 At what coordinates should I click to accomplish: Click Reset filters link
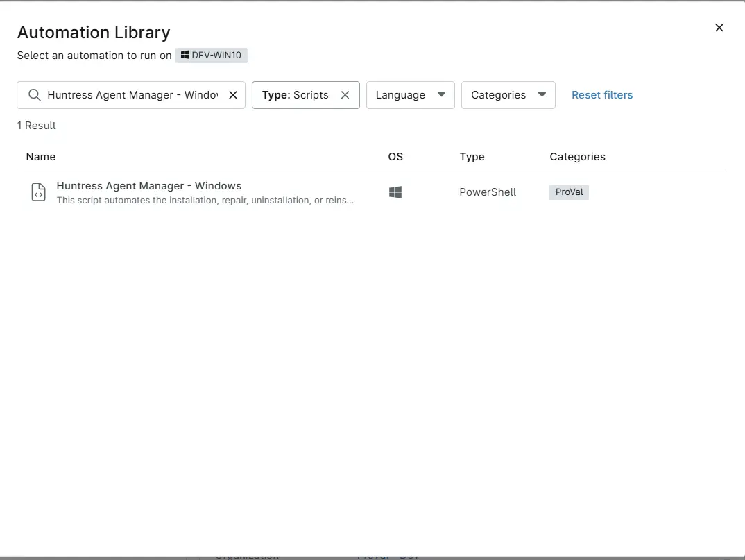[602, 95]
